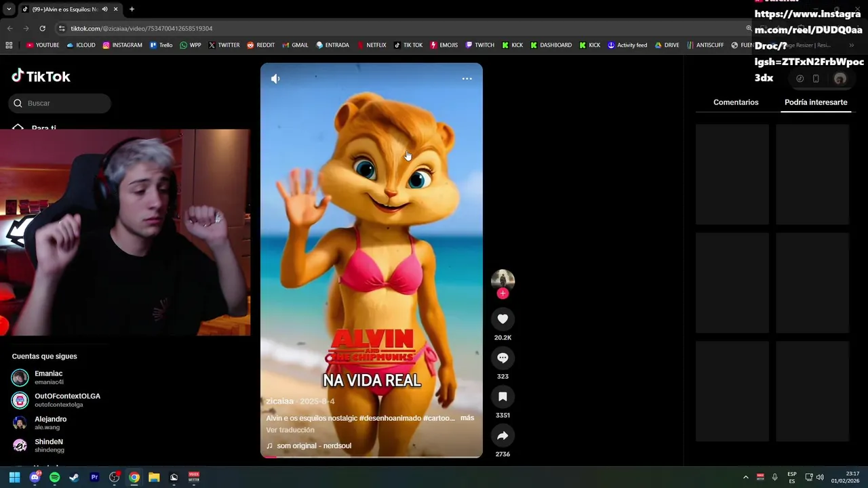
Task: Share the video using the arrow icon
Action: (x=502, y=436)
